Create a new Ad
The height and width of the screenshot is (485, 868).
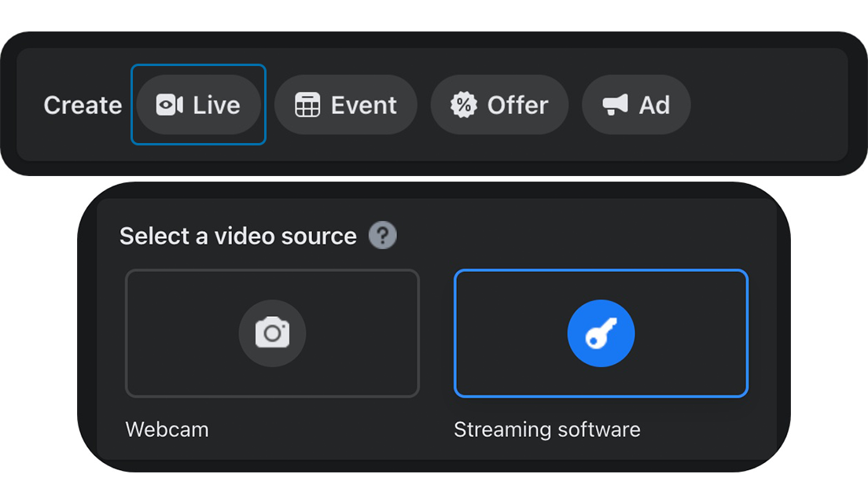point(636,105)
